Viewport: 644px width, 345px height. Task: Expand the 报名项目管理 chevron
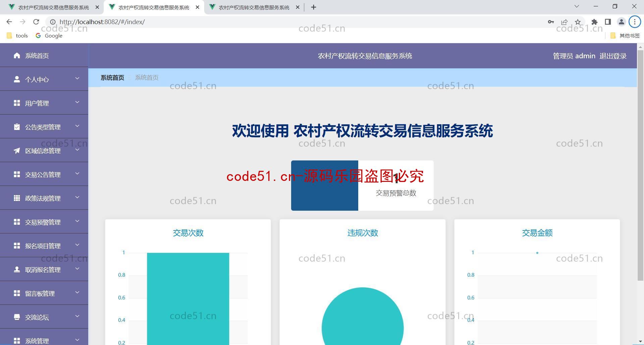(77, 245)
